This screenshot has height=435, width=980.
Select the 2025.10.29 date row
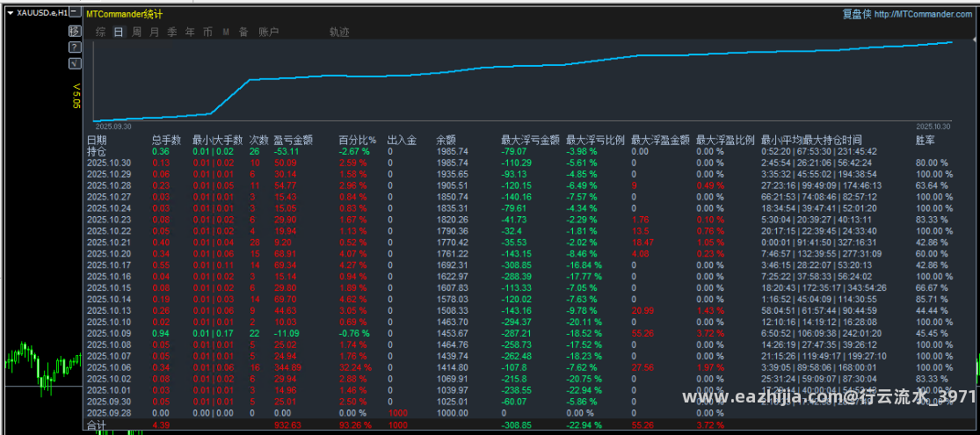point(109,174)
